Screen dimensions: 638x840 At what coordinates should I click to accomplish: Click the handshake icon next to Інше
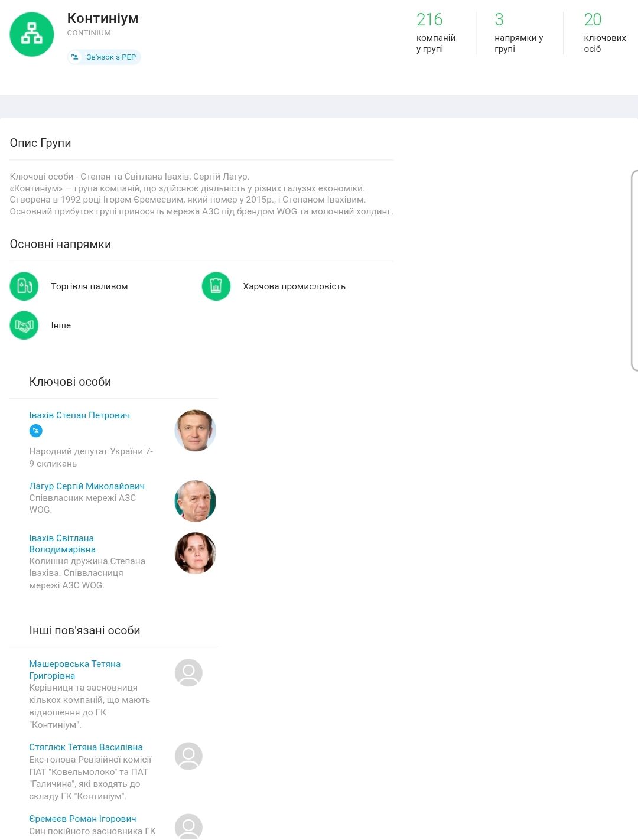24,325
